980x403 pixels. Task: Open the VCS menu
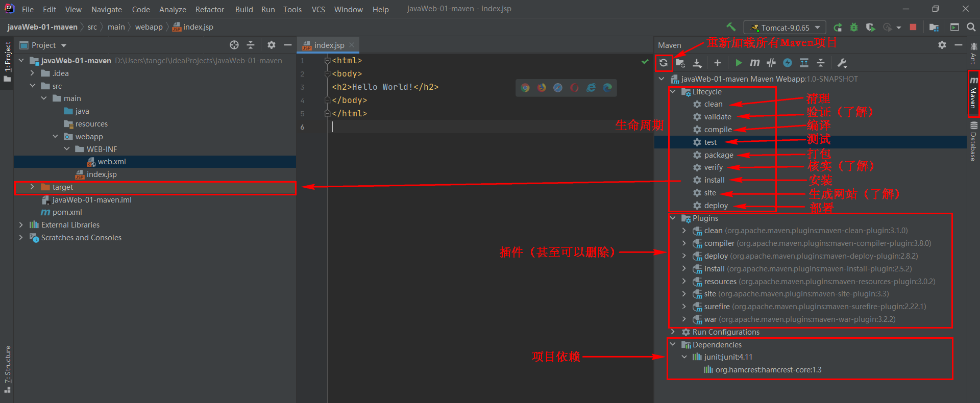[318, 9]
